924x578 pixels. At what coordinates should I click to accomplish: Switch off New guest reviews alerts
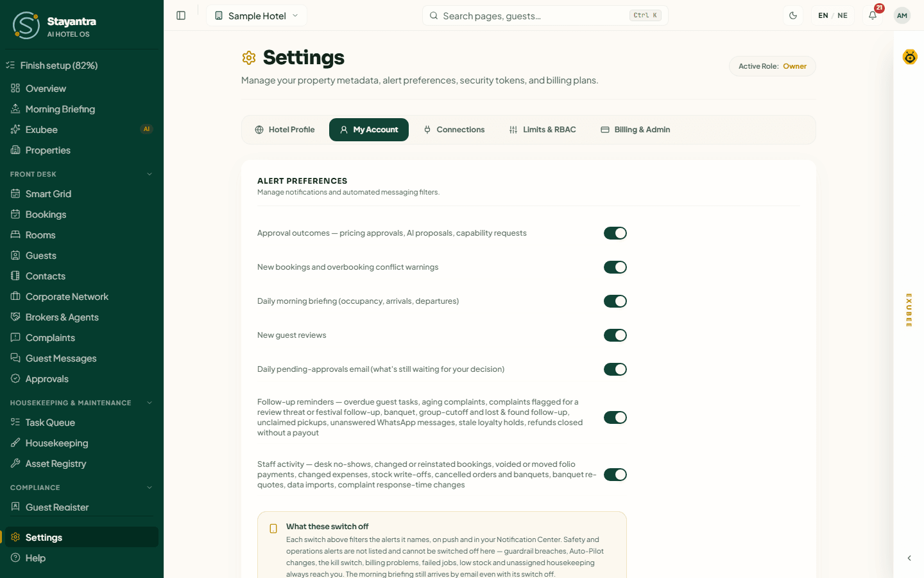point(615,335)
